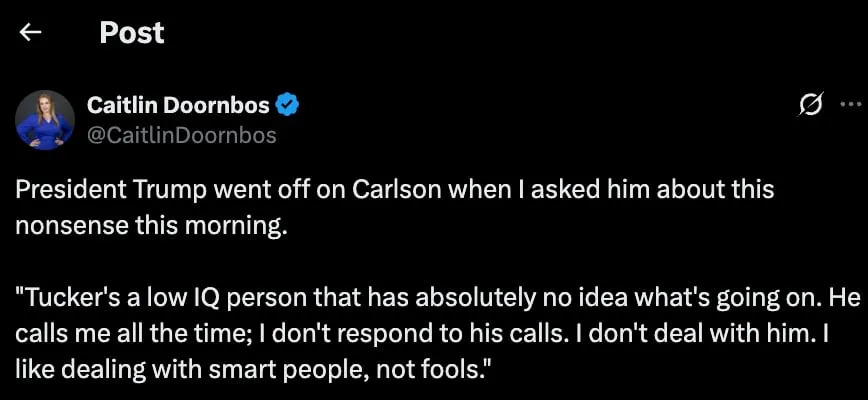This screenshot has height=400, width=868.
Task: Click the Post header title
Action: point(132,33)
